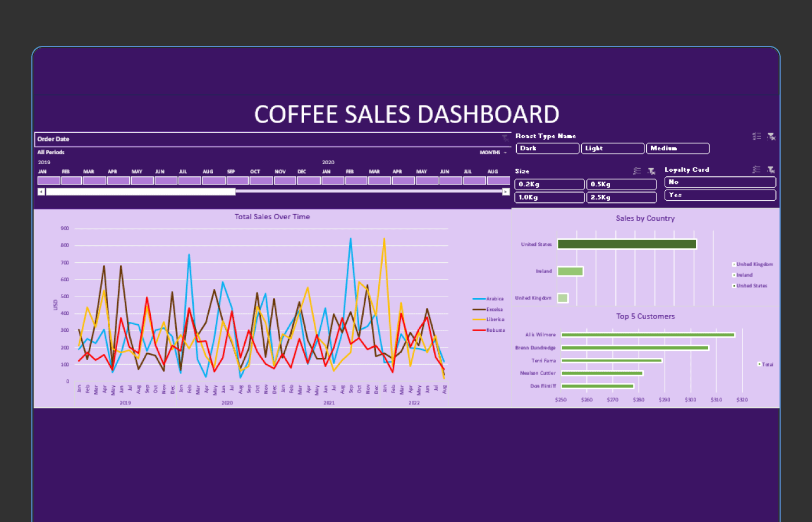Screen dimensions: 812x522
Task: Click the Loyalty Card slicer header
Action: click(x=687, y=169)
